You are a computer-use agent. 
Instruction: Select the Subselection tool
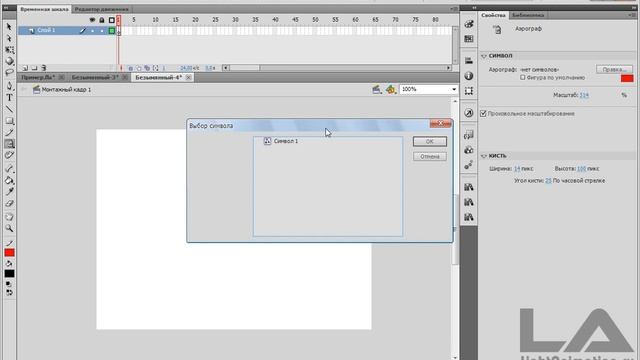[9, 38]
